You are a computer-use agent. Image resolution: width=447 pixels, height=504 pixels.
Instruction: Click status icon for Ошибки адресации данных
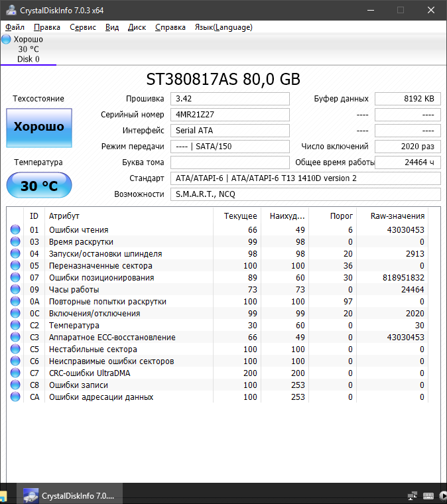[x=15, y=397]
